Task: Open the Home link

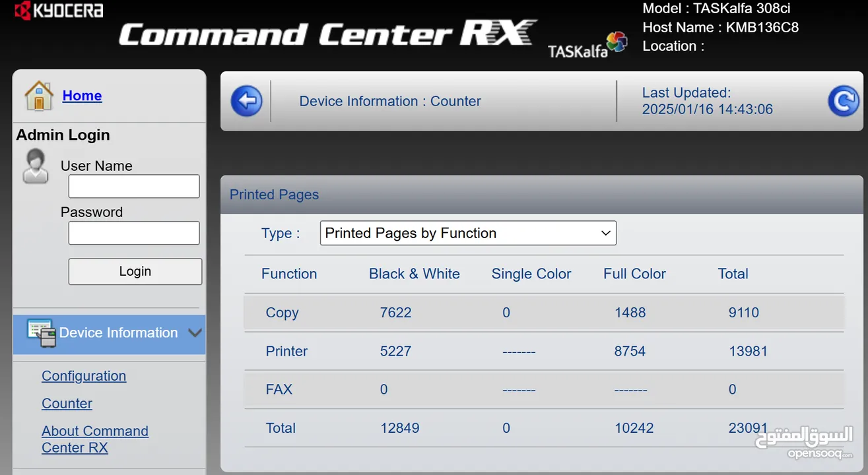Action: click(82, 96)
